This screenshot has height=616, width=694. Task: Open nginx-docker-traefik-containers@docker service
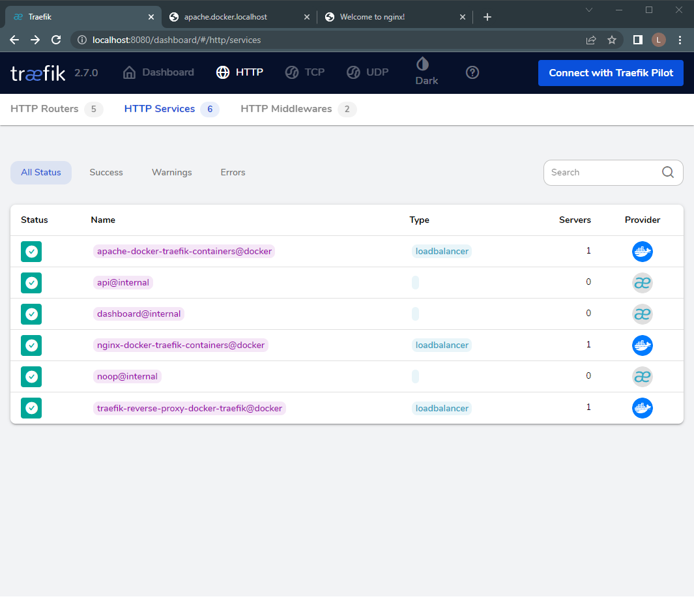(x=181, y=345)
